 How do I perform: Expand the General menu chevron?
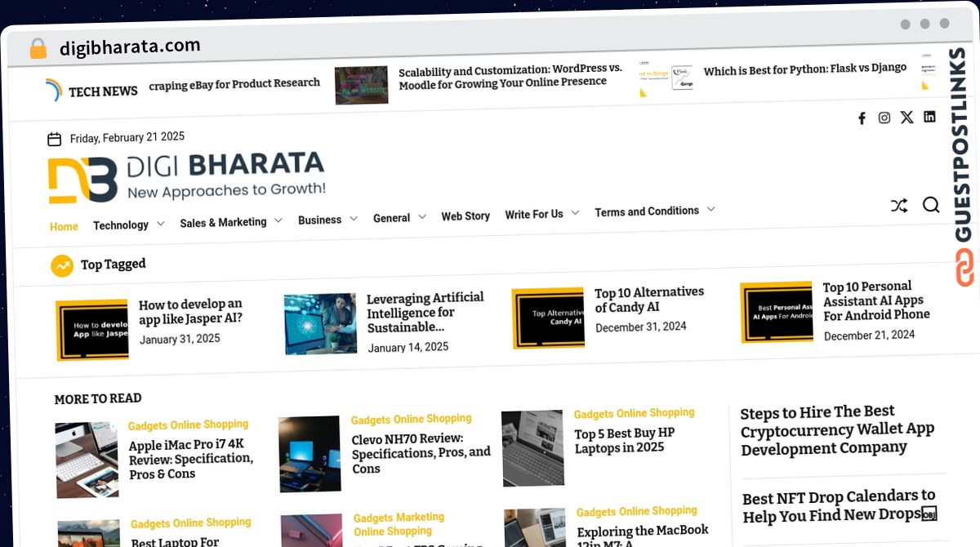point(421,216)
